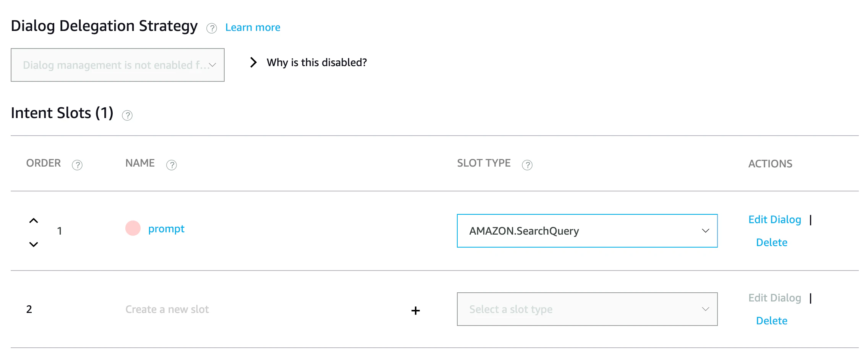Delete the prompt slot

[772, 243]
